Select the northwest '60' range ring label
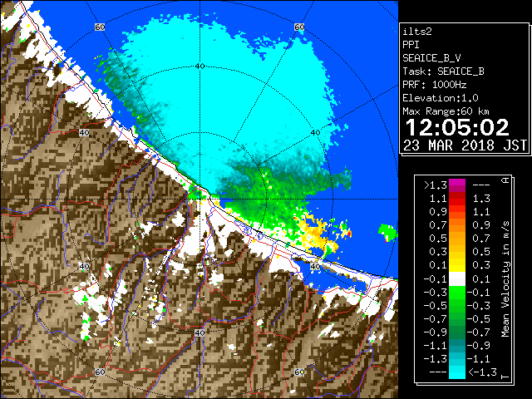 100,27
